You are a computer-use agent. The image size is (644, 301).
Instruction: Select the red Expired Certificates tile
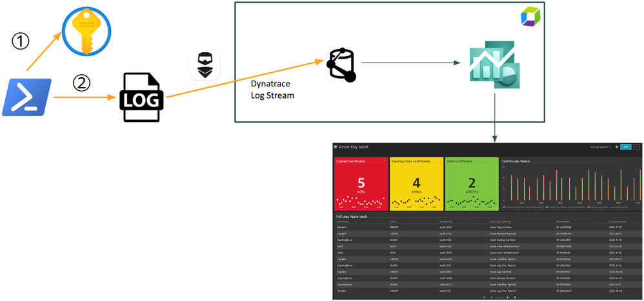(361, 184)
